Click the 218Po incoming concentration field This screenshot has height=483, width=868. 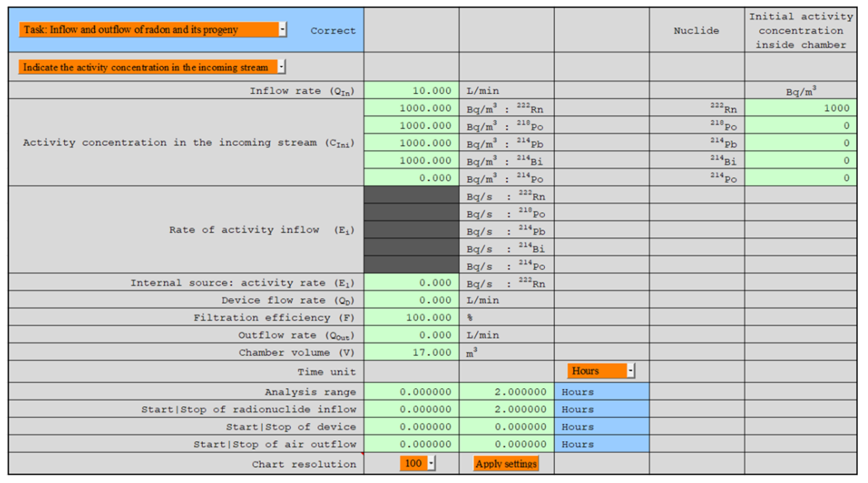click(411, 126)
